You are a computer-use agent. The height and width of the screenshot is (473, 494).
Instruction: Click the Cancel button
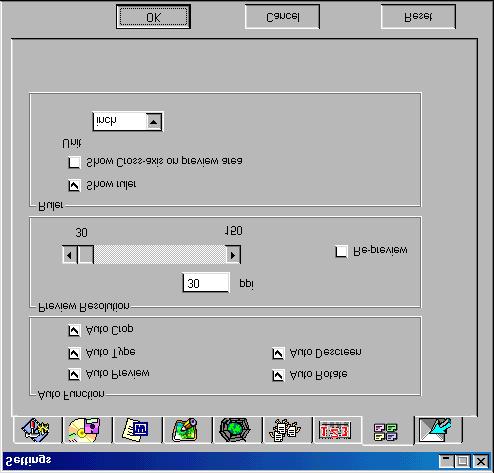(283, 16)
